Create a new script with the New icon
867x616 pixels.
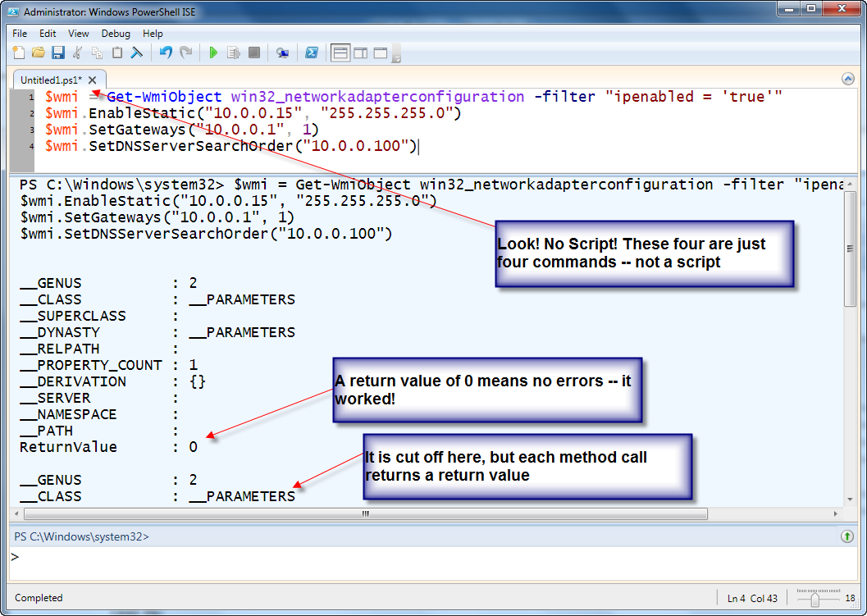point(18,52)
